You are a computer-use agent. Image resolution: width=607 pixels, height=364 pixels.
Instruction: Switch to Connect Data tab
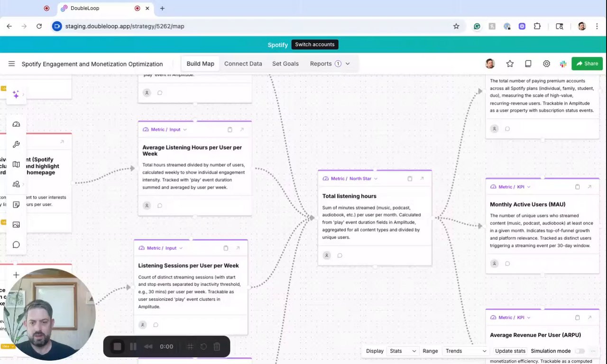tap(243, 64)
